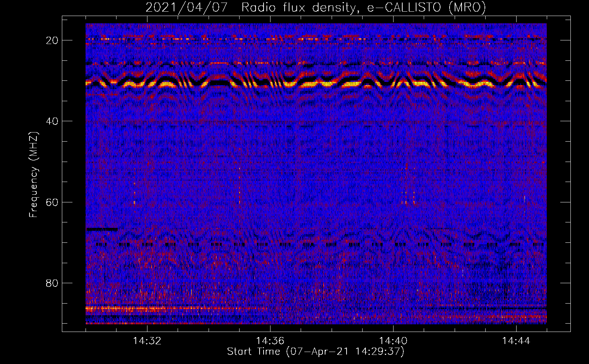
Task: Click the '14:32' time tick label
Action: tap(147, 341)
